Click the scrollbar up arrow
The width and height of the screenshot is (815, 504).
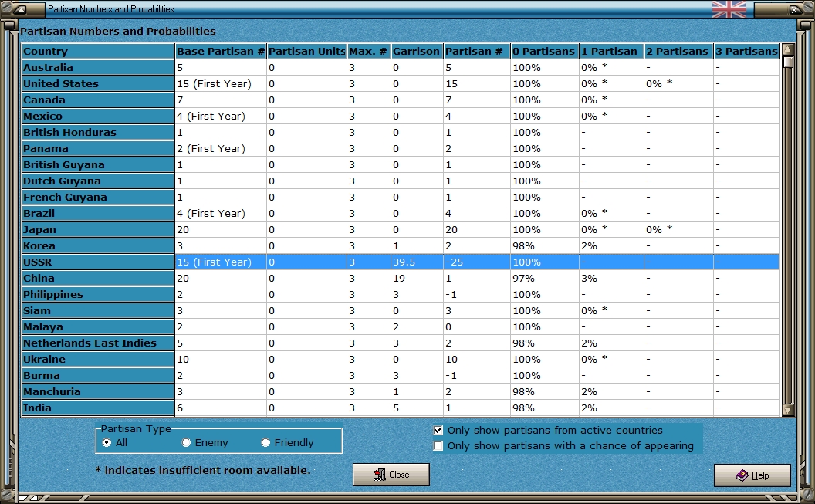click(x=787, y=49)
